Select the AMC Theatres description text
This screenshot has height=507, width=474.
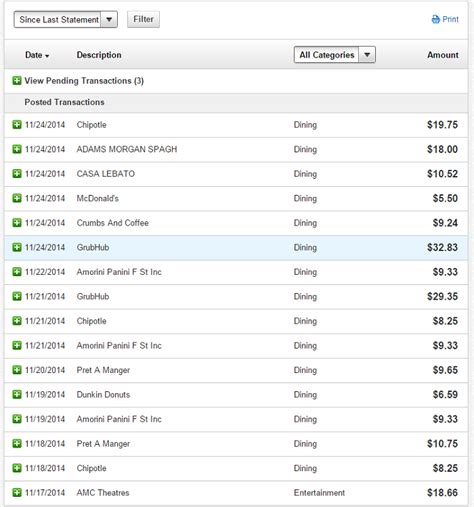point(103,493)
